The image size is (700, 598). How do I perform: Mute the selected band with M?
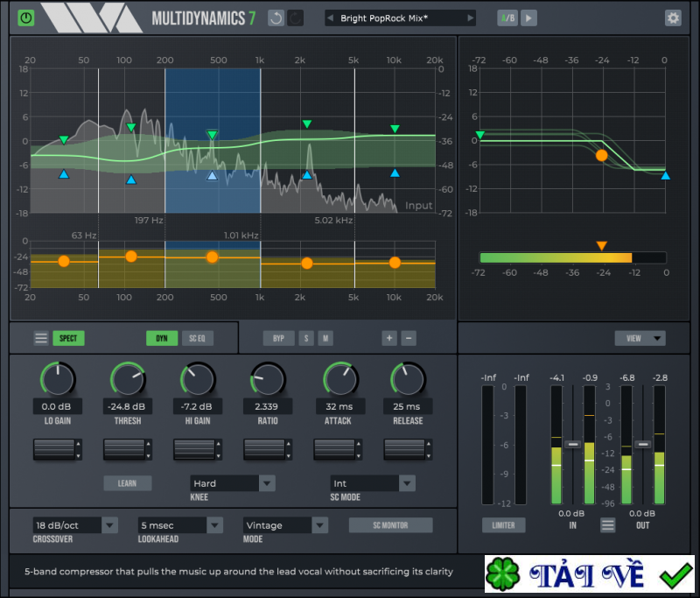pos(325,338)
